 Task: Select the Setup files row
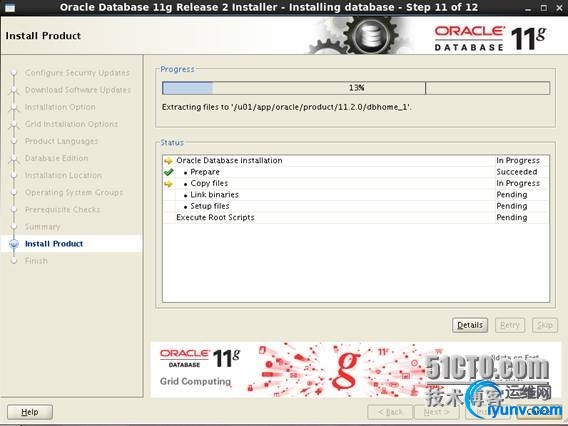pos(356,206)
